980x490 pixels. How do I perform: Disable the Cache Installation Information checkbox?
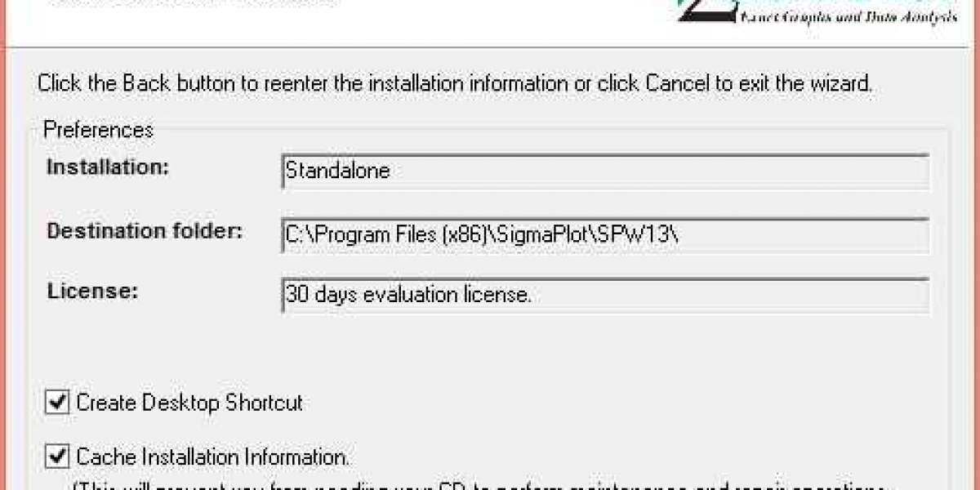click(x=56, y=457)
